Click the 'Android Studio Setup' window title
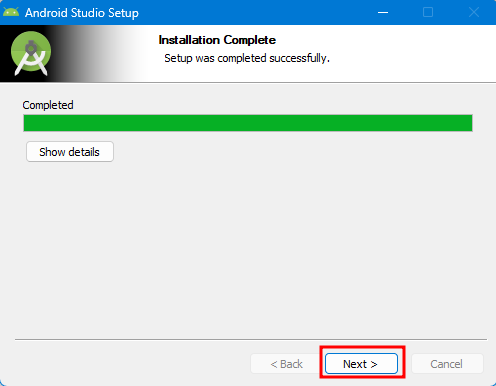This screenshot has height=386, width=496. (82, 13)
